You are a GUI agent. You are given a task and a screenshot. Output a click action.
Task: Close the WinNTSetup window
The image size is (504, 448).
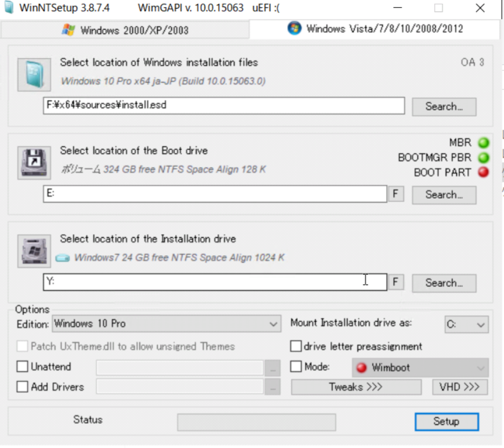(x=480, y=8)
